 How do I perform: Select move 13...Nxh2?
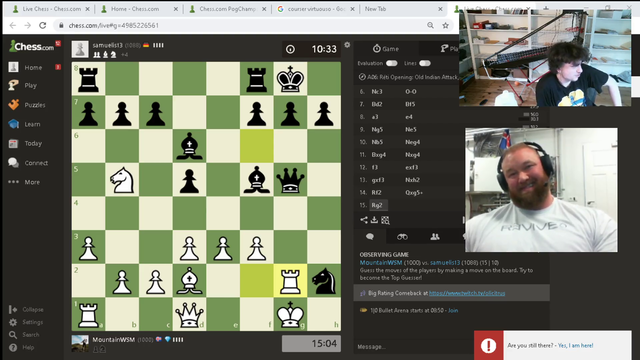(x=412, y=180)
